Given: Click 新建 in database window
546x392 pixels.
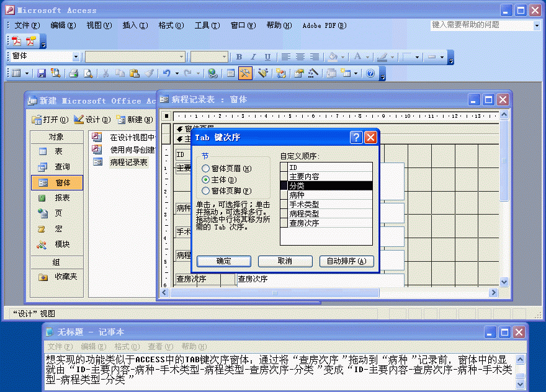Looking at the screenshot, I should pyautogui.click(x=135, y=120).
